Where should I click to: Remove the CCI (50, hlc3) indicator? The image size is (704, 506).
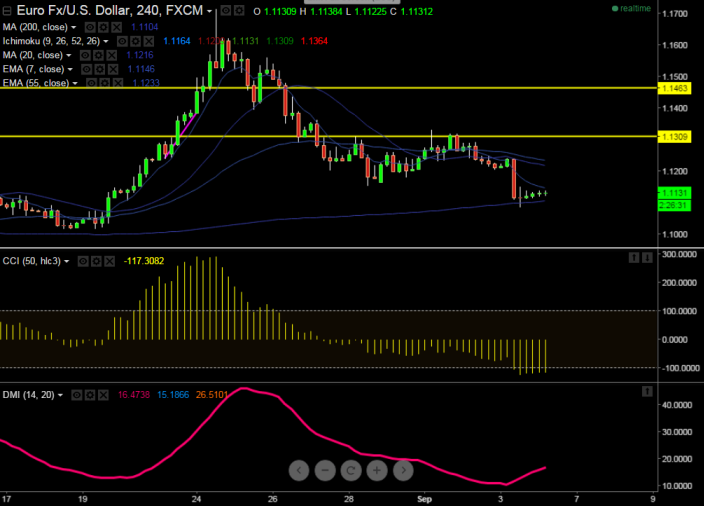(x=110, y=261)
